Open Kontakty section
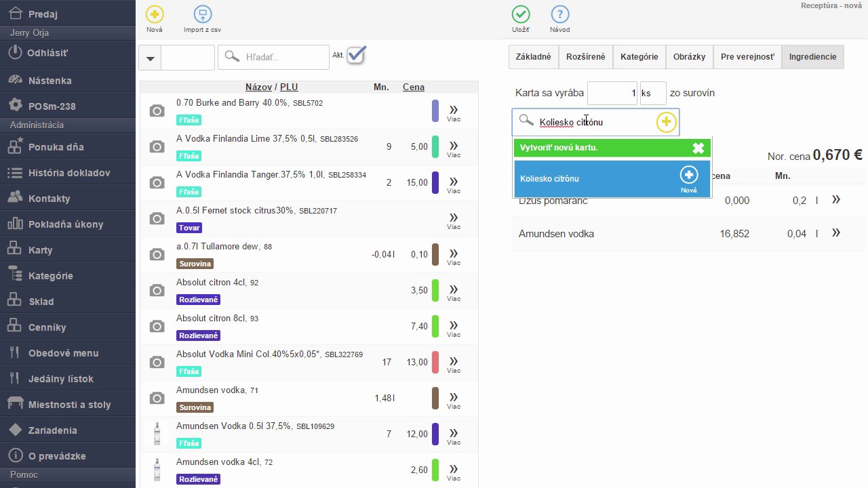This screenshot has width=868, height=488. [x=68, y=199]
